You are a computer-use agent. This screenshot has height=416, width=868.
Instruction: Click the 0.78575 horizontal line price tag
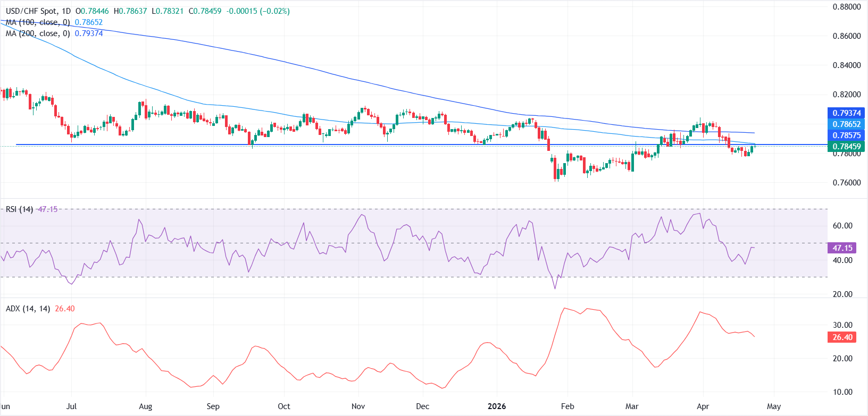[846, 135]
